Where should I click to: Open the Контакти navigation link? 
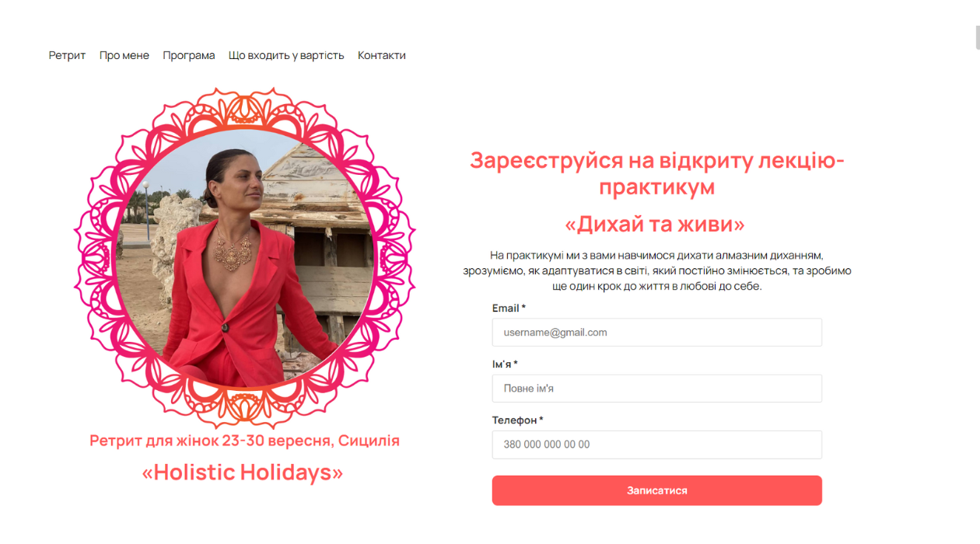[x=382, y=55]
